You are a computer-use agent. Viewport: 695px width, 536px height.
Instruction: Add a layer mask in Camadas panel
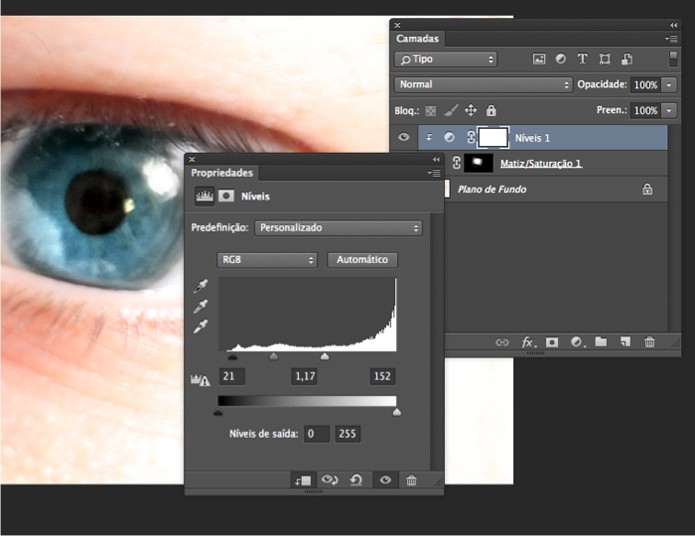point(552,342)
